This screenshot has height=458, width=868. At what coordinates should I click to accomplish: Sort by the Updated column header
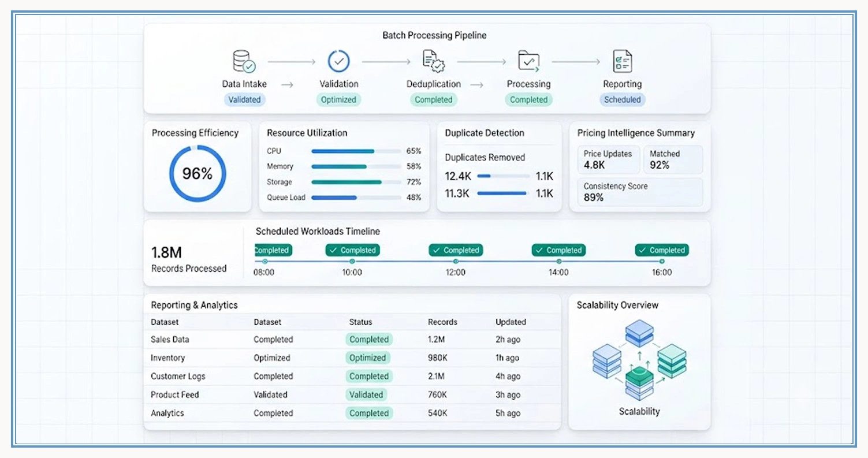click(x=511, y=322)
